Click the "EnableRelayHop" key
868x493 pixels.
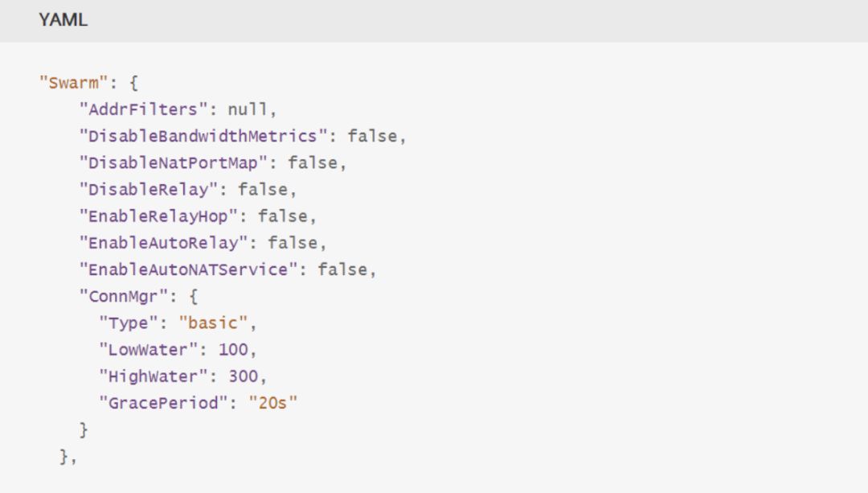click(158, 216)
